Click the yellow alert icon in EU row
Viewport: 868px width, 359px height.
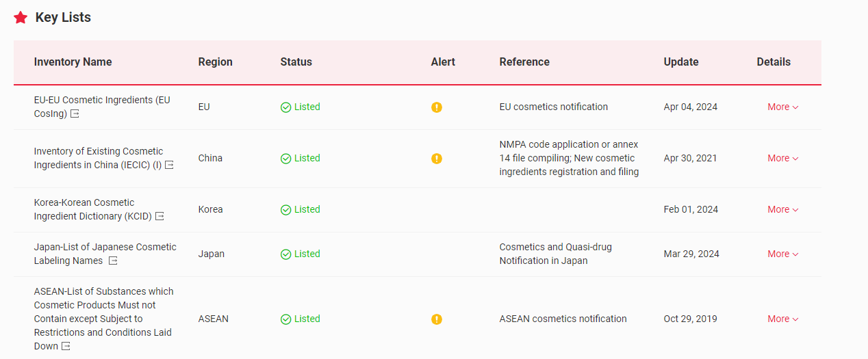tap(437, 107)
